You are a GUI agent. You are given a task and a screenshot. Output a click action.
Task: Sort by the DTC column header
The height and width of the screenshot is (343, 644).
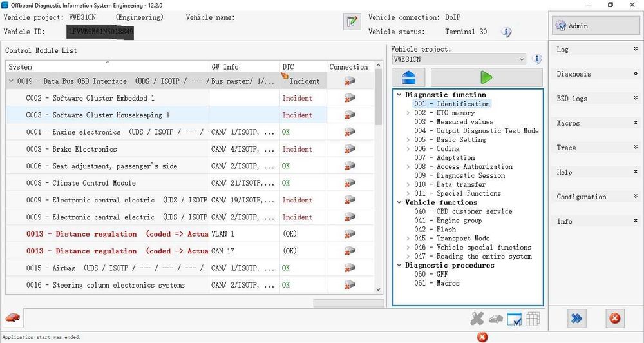tap(303, 66)
